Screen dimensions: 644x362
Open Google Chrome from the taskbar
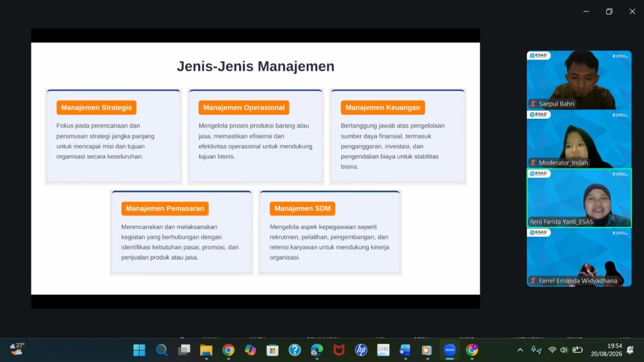(228, 350)
